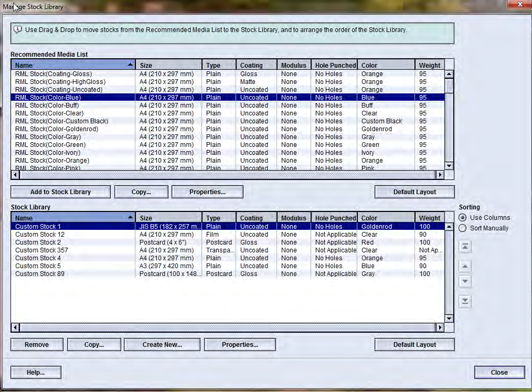Screen dimensions: 532x392
Task: Click Copy button under Stock Library
Action: (94, 344)
